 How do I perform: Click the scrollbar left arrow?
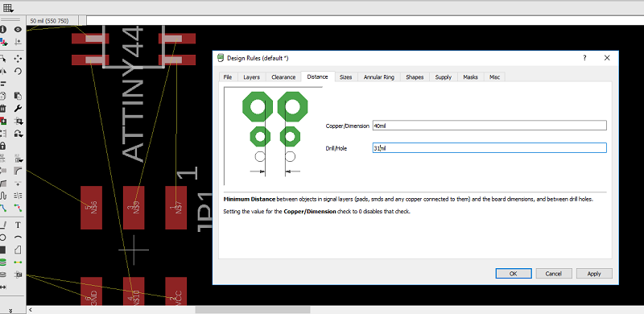click(31, 310)
